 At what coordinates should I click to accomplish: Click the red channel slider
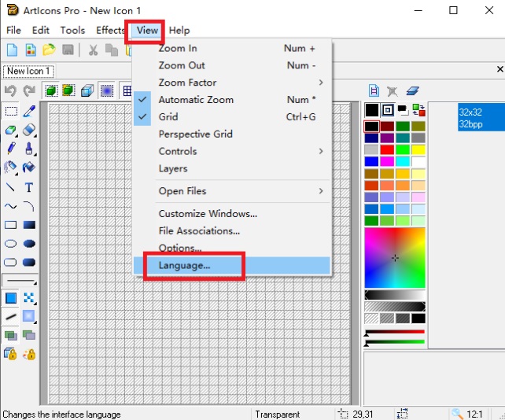coord(395,332)
